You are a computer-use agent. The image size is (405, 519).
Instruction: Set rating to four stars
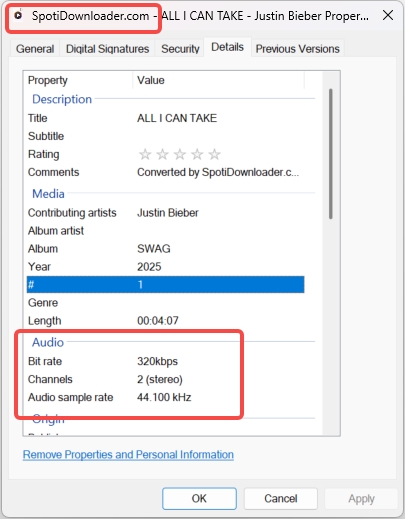[x=197, y=154]
